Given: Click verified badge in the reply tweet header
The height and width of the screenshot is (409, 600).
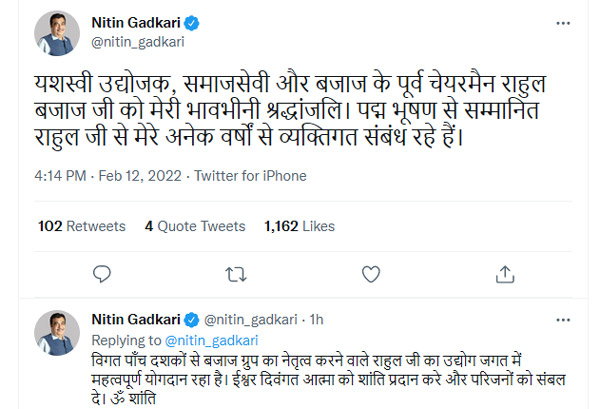Looking at the screenshot, I should [190, 319].
